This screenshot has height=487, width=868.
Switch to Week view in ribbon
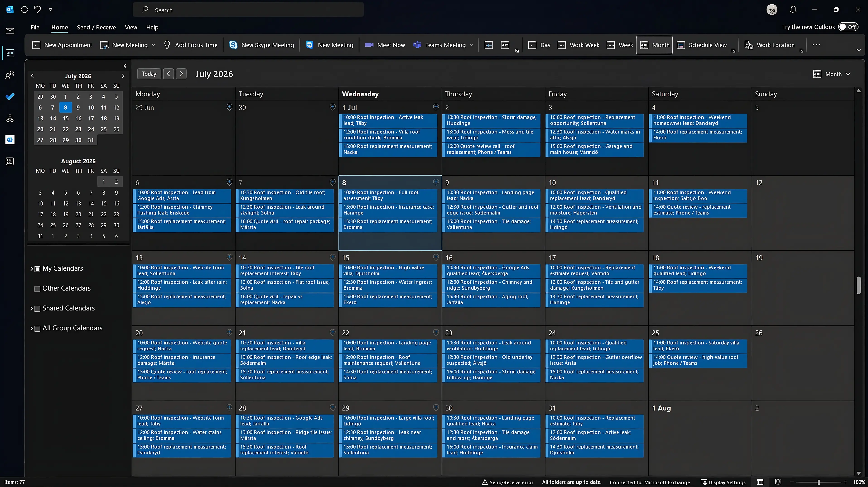click(x=620, y=45)
